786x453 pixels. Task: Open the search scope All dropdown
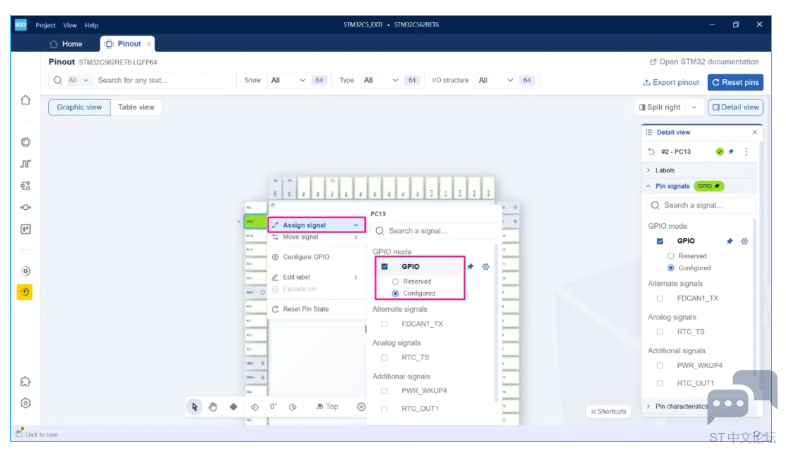coord(79,80)
